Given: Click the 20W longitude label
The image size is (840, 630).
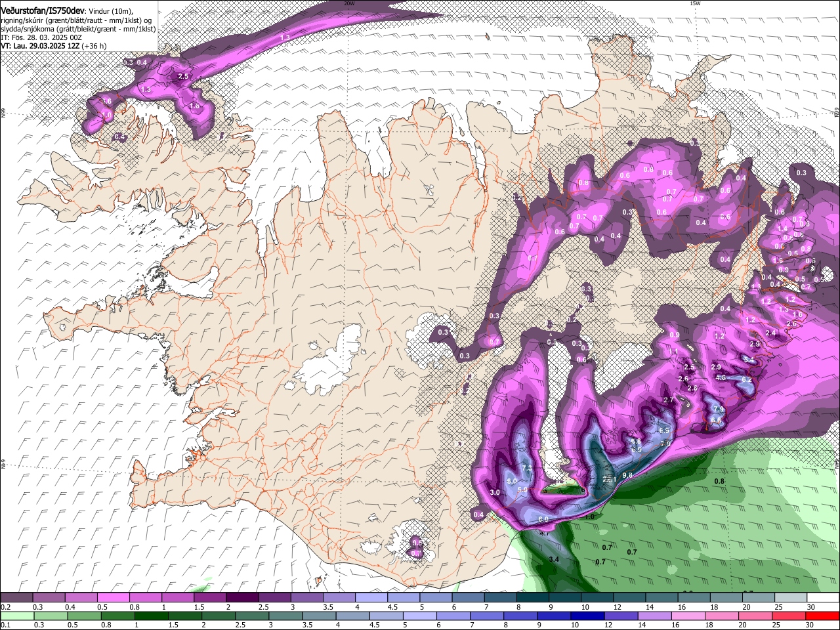Looking at the screenshot, I should [349, 3].
